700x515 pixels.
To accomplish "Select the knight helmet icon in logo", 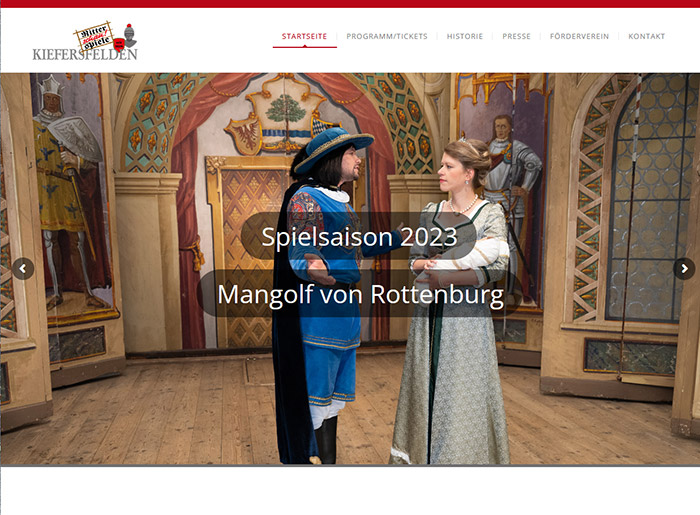I will [129, 35].
